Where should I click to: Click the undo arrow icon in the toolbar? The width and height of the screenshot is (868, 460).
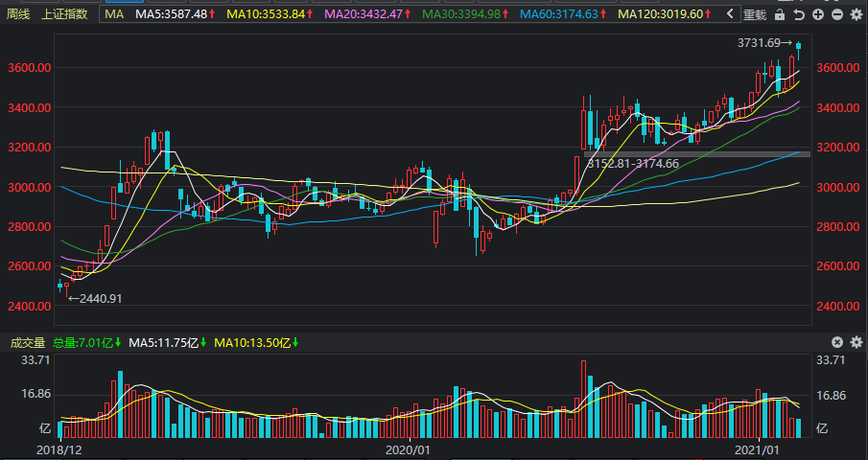point(799,14)
